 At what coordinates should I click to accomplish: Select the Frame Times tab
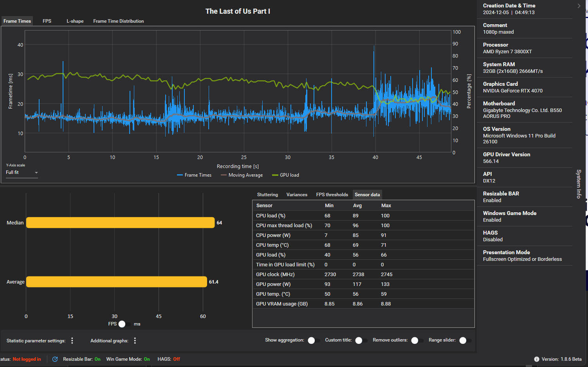(17, 21)
